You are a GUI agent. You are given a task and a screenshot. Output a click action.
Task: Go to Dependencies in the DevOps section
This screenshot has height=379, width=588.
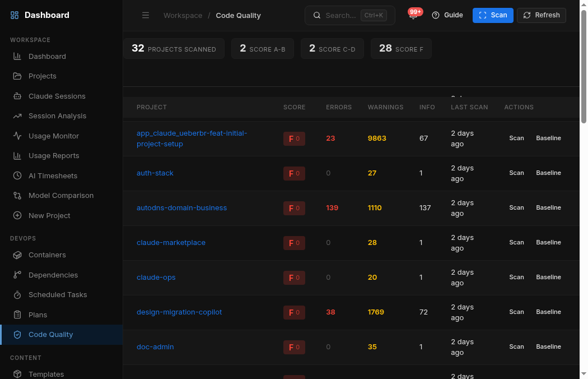[53, 275]
